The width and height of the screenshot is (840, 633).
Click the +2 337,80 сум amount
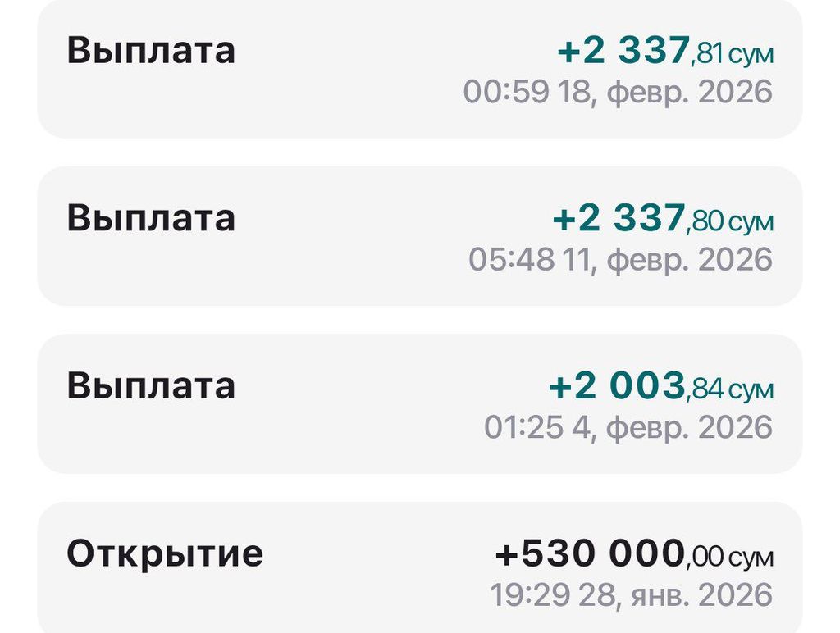click(x=662, y=220)
